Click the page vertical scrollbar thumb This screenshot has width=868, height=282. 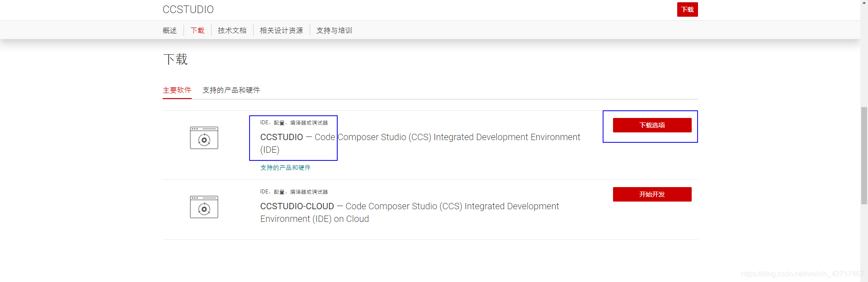[x=864, y=155]
